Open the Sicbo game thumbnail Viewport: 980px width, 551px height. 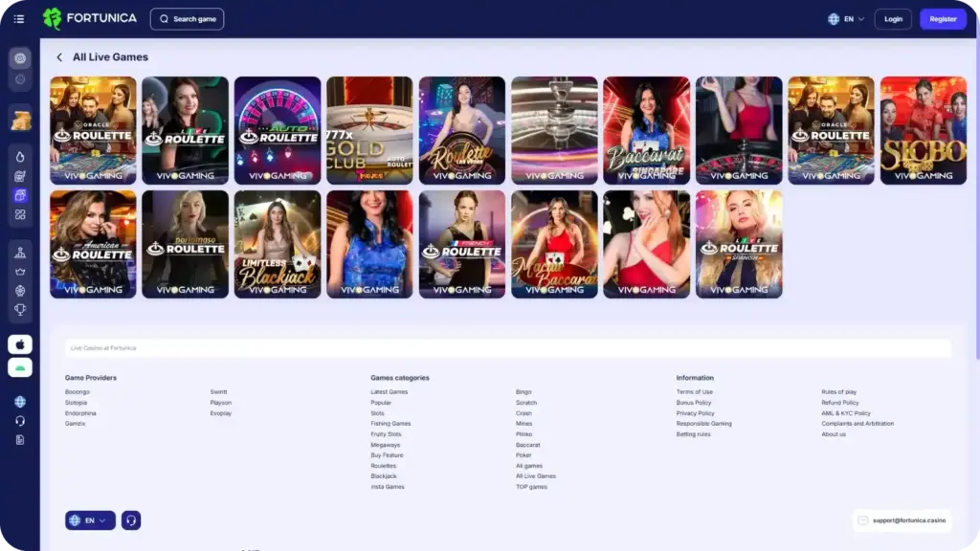(924, 130)
